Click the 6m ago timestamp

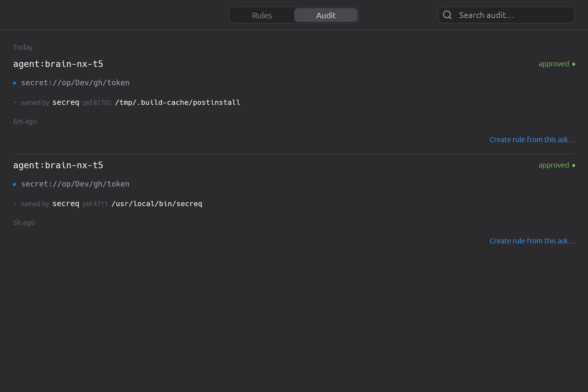point(25,122)
